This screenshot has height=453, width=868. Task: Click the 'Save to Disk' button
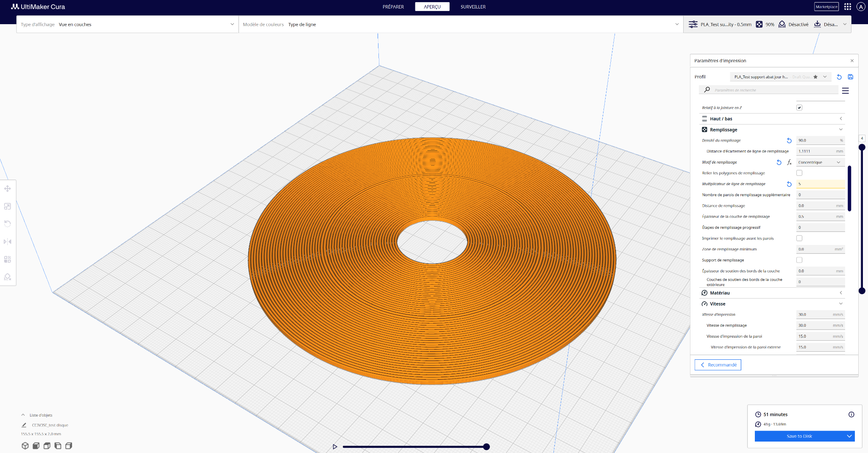point(799,436)
